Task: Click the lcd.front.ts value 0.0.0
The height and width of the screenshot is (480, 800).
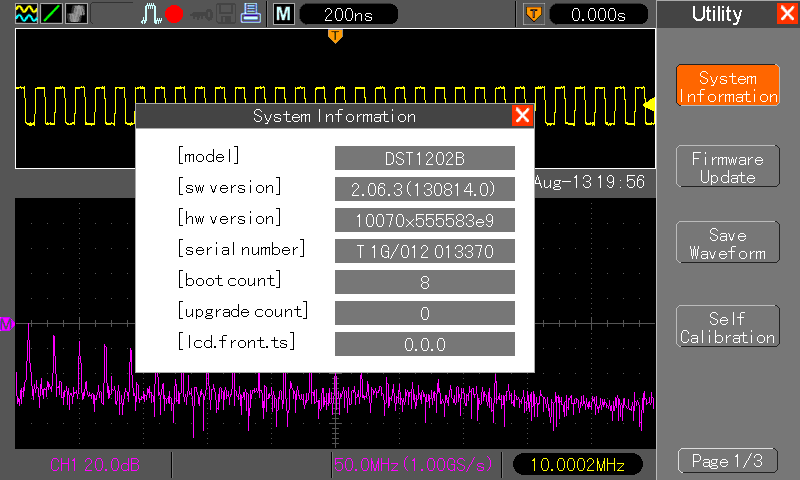Action: click(424, 344)
